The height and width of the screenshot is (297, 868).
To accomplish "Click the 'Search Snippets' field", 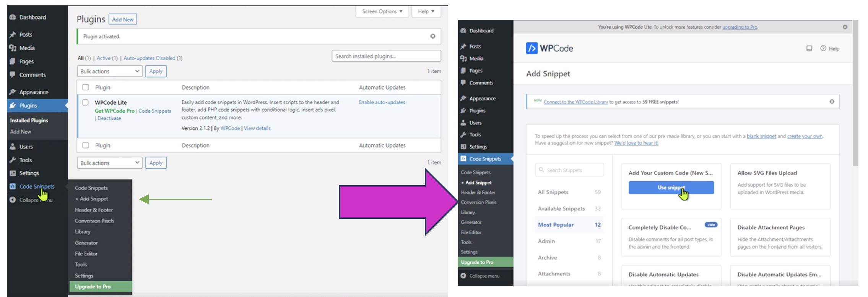I will (x=570, y=170).
